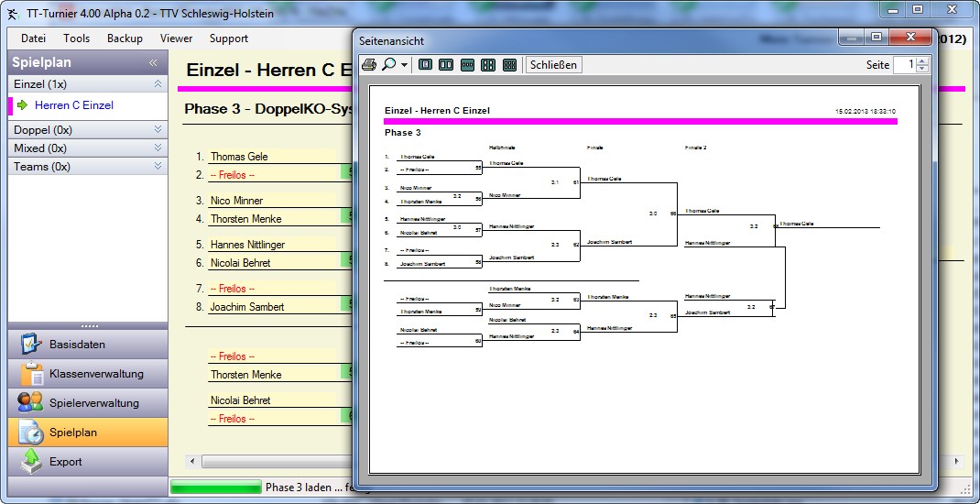This screenshot has height=504, width=980.
Task: Click the magnifier zoom icon
Action: coord(388,65)
